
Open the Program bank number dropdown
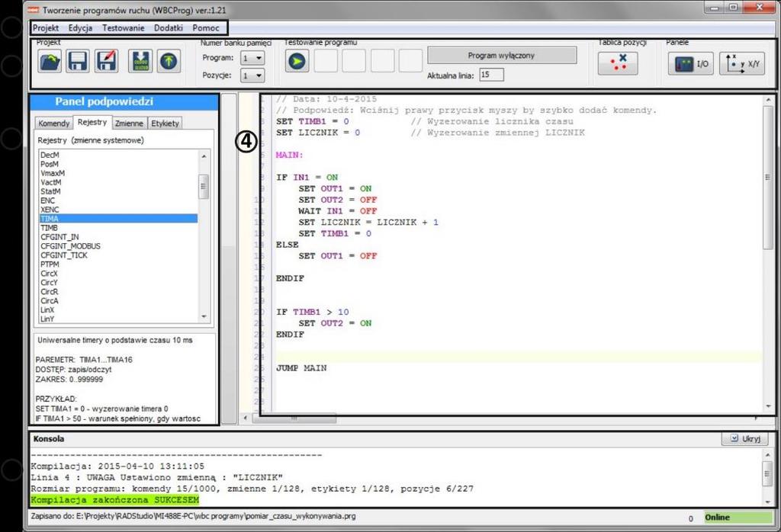pos(252,58)
